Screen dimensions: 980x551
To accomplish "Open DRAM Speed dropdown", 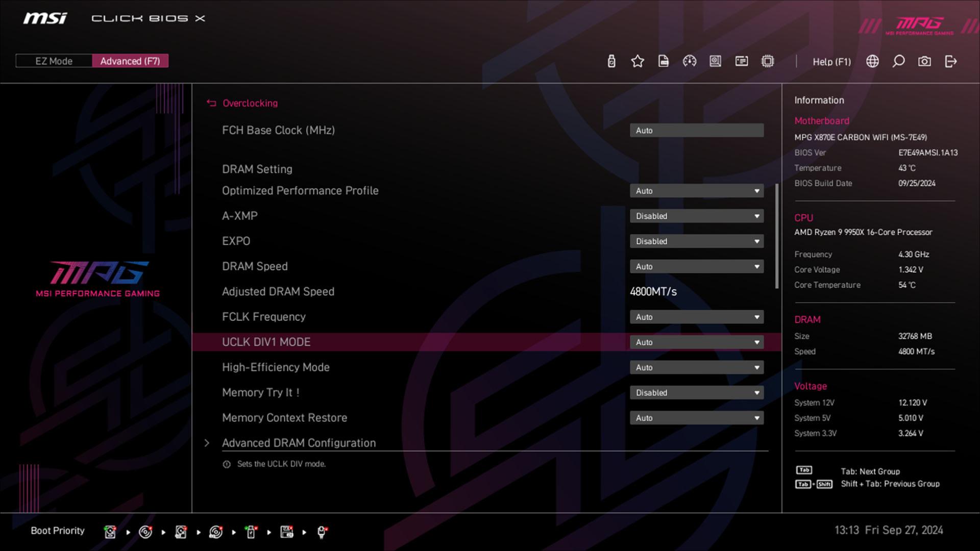I will pos(697,266).
